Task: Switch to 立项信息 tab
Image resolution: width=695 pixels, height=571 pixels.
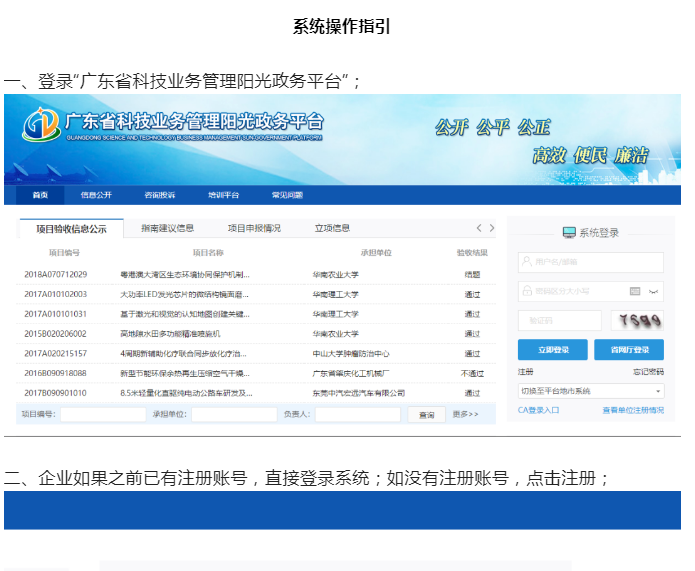Action: coord(332,228)
